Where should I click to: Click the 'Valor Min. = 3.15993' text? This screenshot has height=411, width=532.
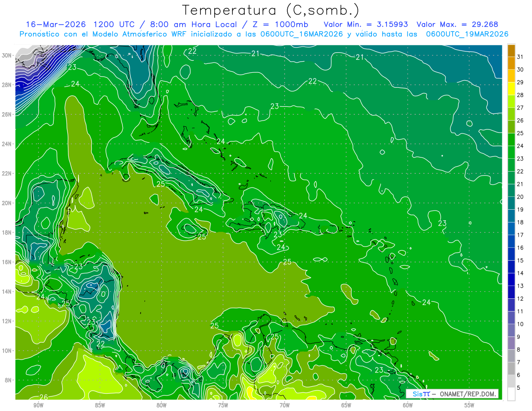366,24
